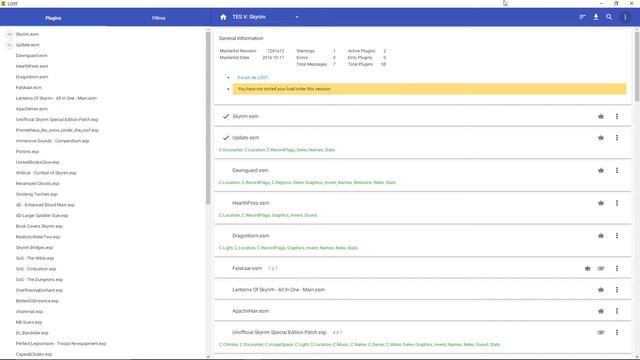Image resolution: width=640 pixels, height=360 pixels.
Task: Open three-dot menu on Lanterns Of Skyrim card
Action: click(x=617, y=289)
